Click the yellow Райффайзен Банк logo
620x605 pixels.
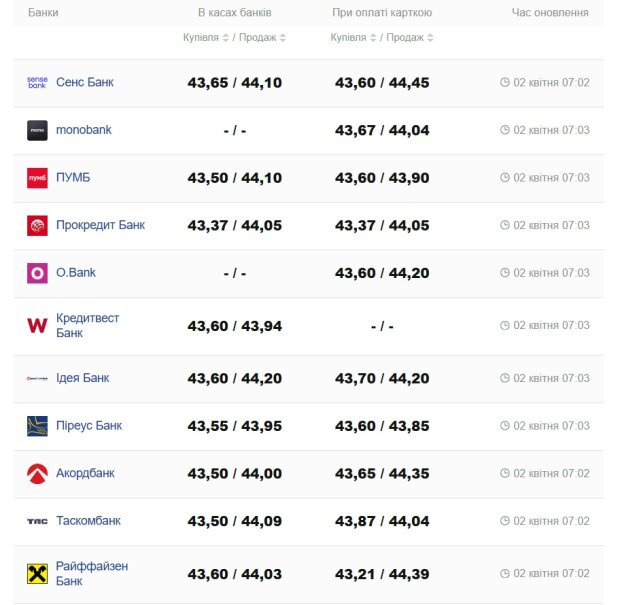pos(37,574)
